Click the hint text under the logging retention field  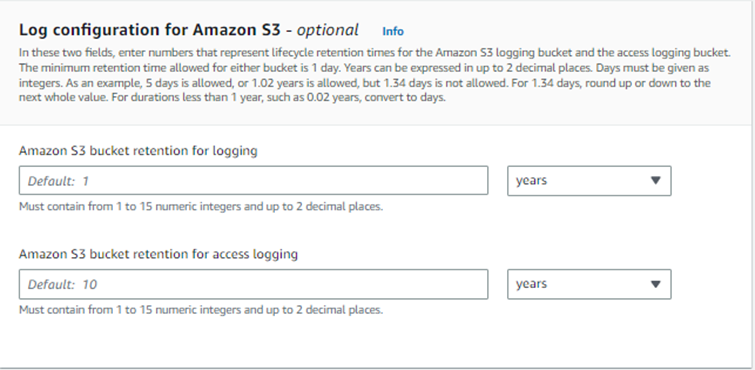201,207
